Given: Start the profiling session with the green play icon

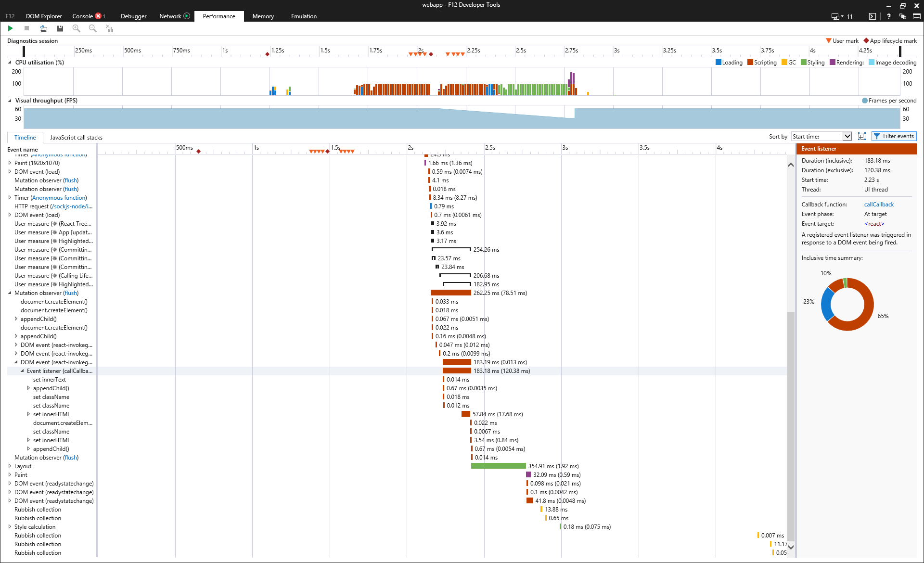Looking at the screenshot, I should (x=10, y=28).
